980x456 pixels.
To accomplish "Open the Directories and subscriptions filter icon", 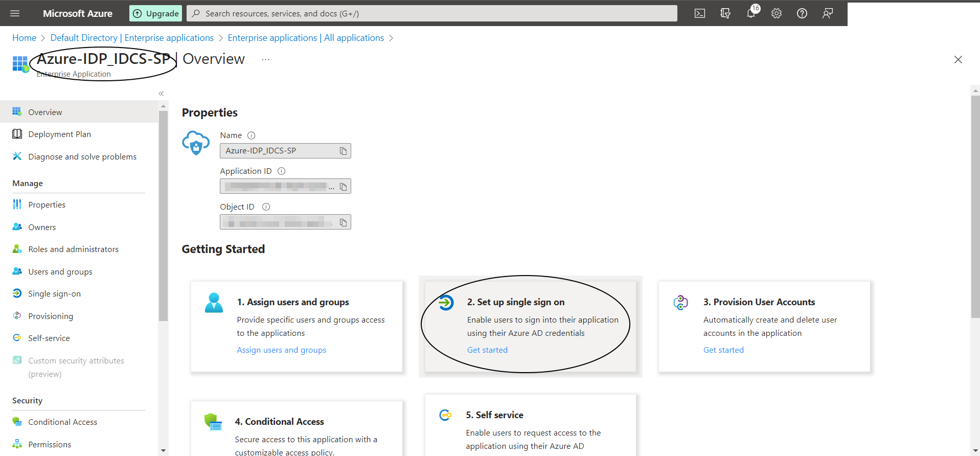I will (x=725, y=13).
